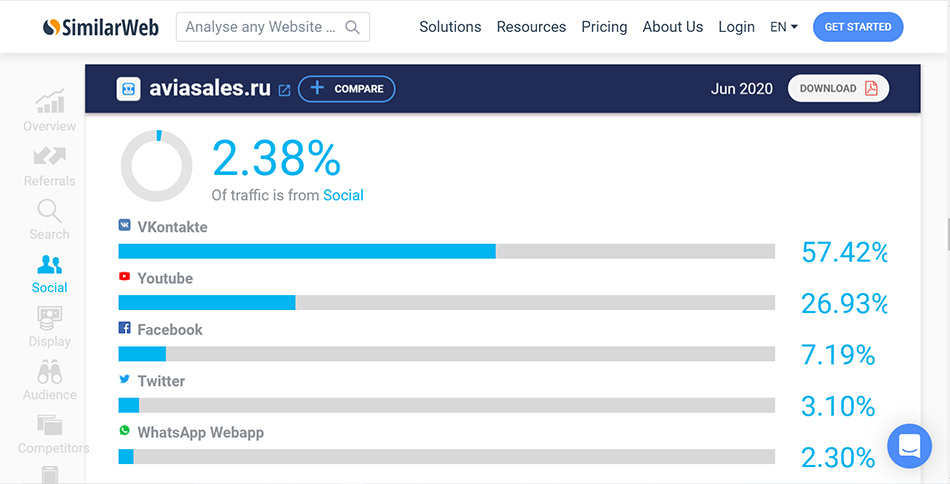This screenshot has width=950, height=484.
Task: Click the WhatsApp Webapp label
Action: [x=201, y=433]
